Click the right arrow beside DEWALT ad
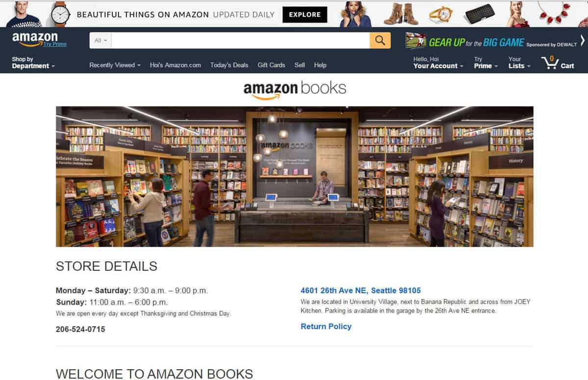 coord(583,41)
